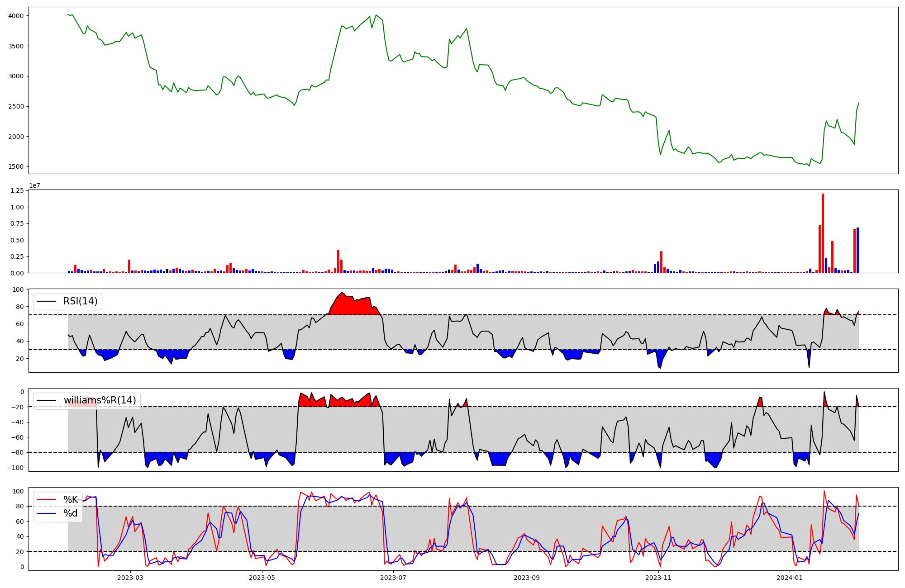The height and width of the screenshot is (588, 905).
Task: Click the red %K legend line sample
Action: [x=46, y=500]
